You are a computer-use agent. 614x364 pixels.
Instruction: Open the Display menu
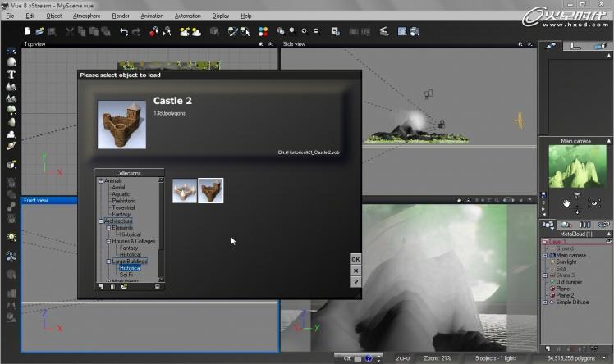(x=221, y=16)
